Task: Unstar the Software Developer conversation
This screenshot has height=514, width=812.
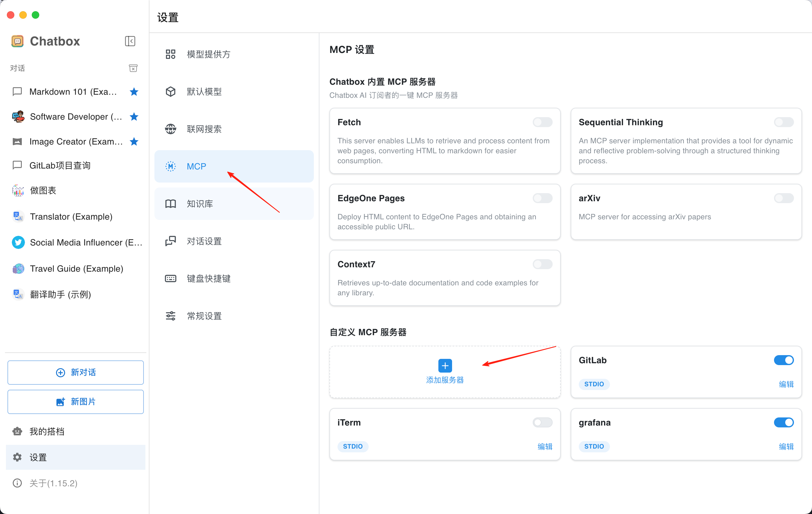Action: pos(134,117)
